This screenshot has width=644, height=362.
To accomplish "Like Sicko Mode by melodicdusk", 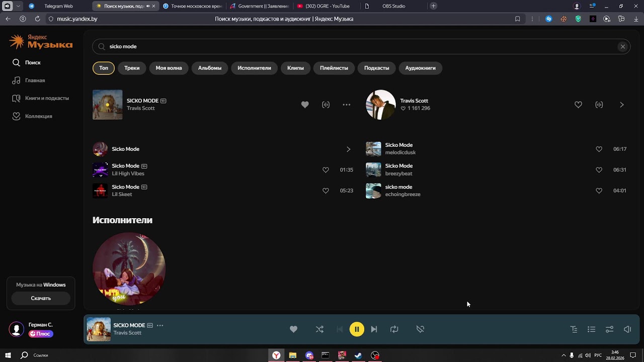I will (x=599, y=149).
